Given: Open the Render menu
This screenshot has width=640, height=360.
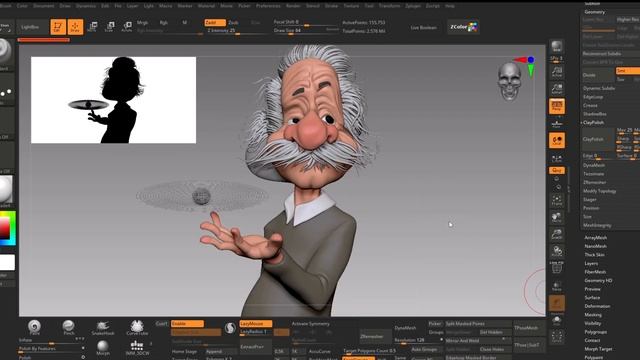Looking at the screenshot, I should [293, 6].
